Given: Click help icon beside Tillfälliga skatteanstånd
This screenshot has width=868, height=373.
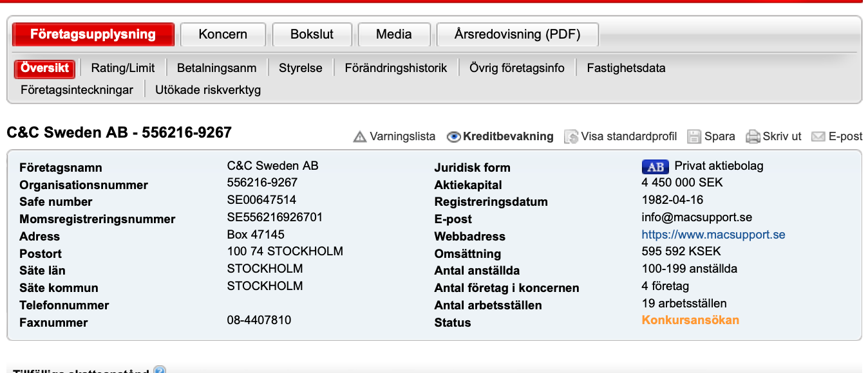Looking at the screenshot, I should (160, 370).
